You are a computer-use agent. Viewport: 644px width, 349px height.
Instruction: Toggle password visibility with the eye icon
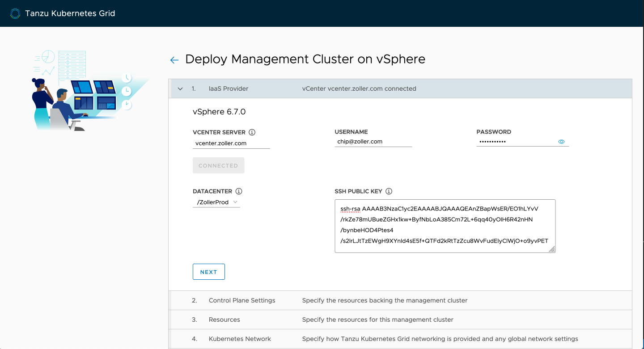(561, 142)
